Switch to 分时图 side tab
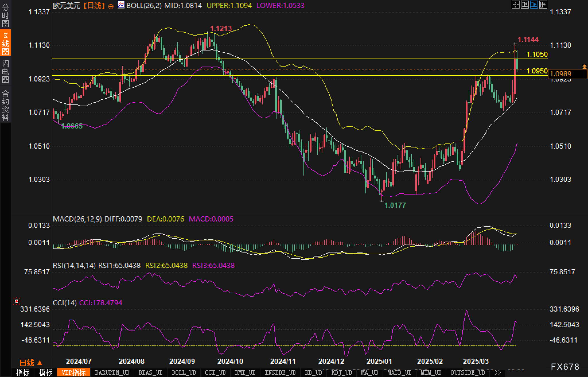This screenshot has height=377, width=588. 5,15
